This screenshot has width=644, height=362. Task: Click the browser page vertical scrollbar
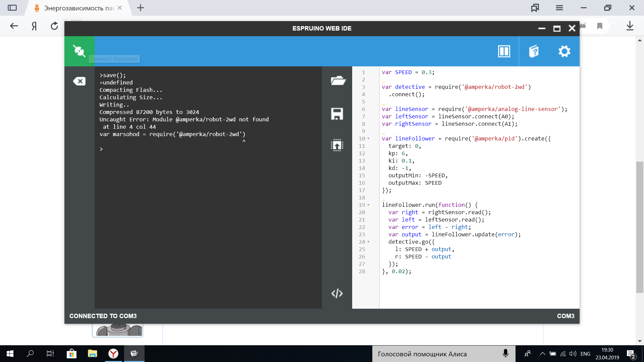click(x=640, y=227)
